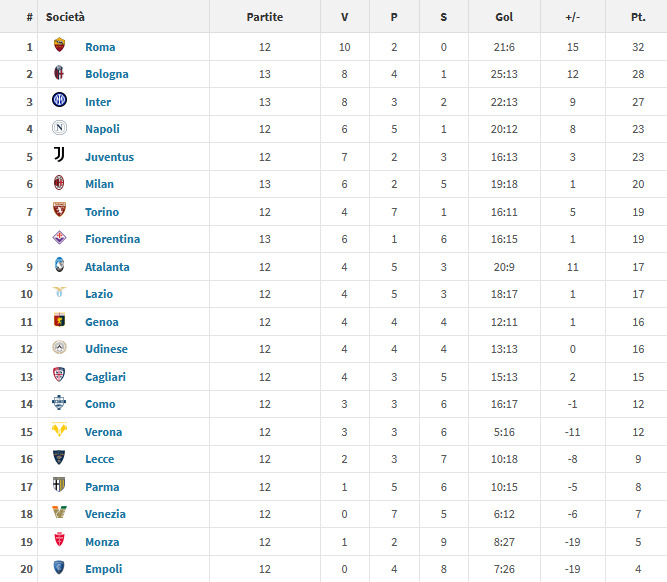Go to the Como team page
This screenshot has height=582, width=667.
pos(100,404)
